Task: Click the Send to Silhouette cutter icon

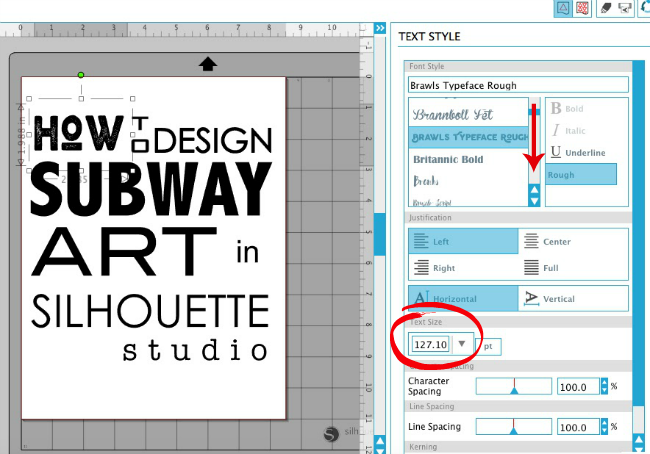Action: click(624, 8)
